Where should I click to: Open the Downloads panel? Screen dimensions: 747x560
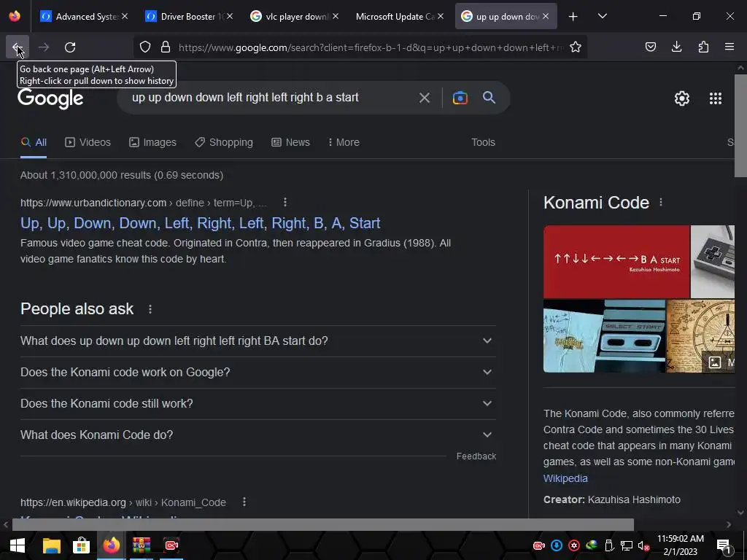tap(676, 47)
